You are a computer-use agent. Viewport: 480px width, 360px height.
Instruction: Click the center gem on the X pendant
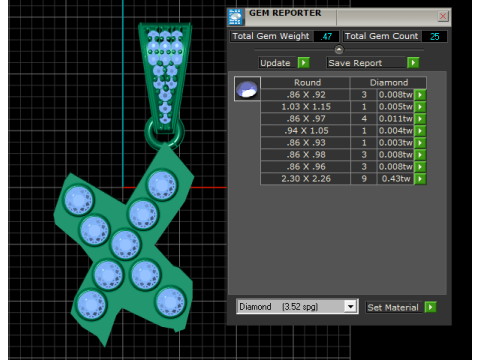125,245
